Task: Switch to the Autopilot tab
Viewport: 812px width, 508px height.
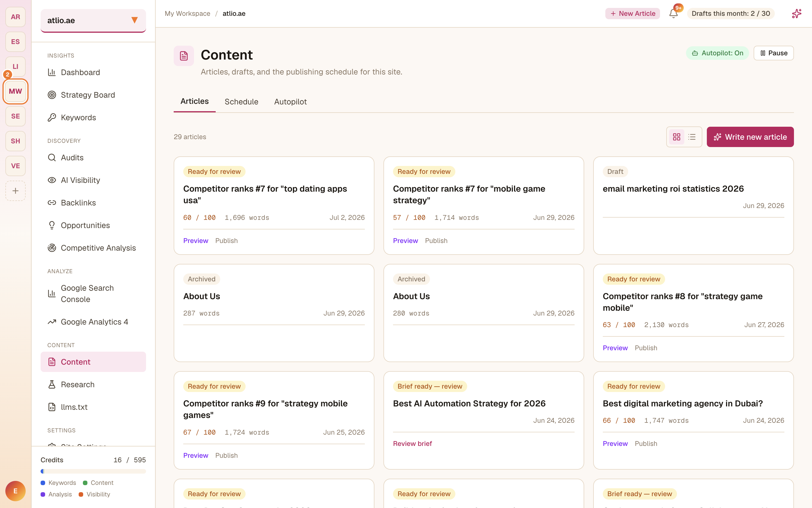Action: tap(290, 102)
